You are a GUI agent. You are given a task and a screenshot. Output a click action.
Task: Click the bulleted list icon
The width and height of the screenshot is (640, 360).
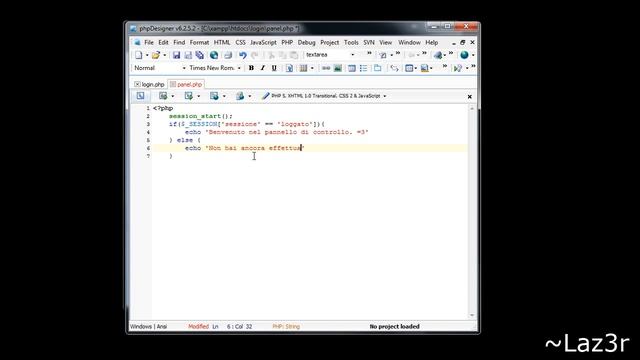(x=363, y=68)
